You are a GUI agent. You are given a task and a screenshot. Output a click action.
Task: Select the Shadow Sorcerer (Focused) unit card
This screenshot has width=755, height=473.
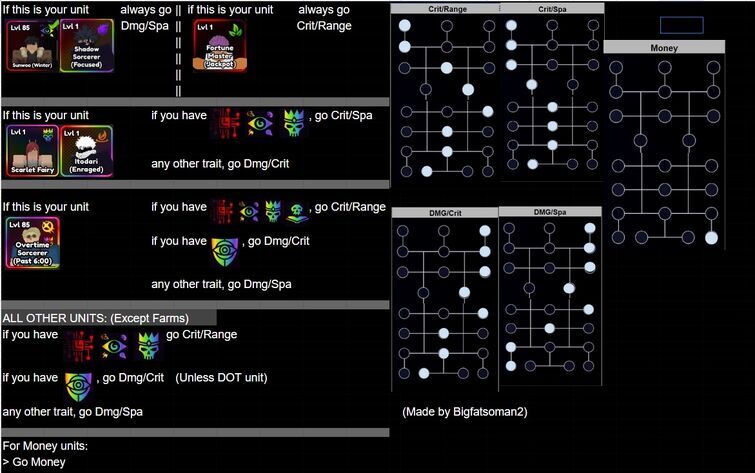click(x=87, y=46)
